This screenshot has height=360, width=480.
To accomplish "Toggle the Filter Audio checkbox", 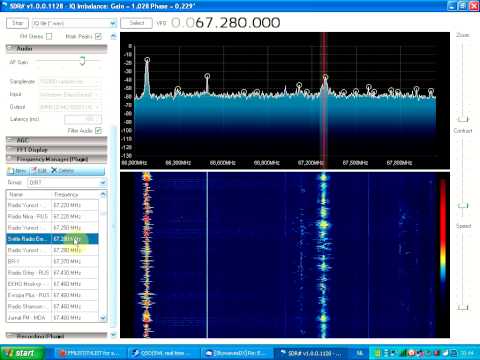I will (98, 130).
